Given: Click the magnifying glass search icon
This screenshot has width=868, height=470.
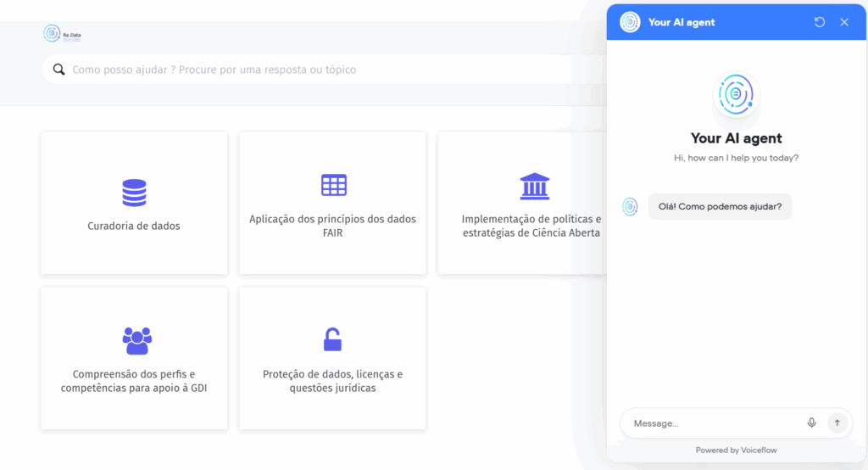Looking at the screenshot, I should point(58,70).
